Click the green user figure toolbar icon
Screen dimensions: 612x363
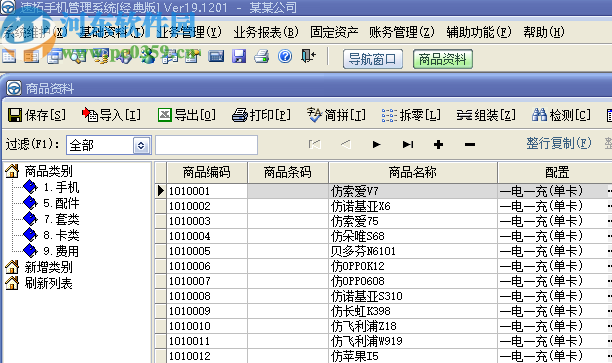click(148, 57)
